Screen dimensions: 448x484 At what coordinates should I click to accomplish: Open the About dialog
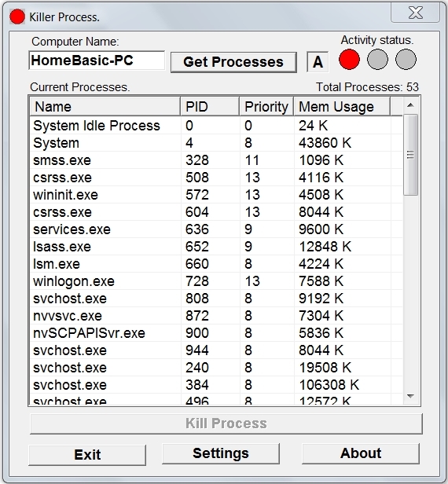coord(361,453)
